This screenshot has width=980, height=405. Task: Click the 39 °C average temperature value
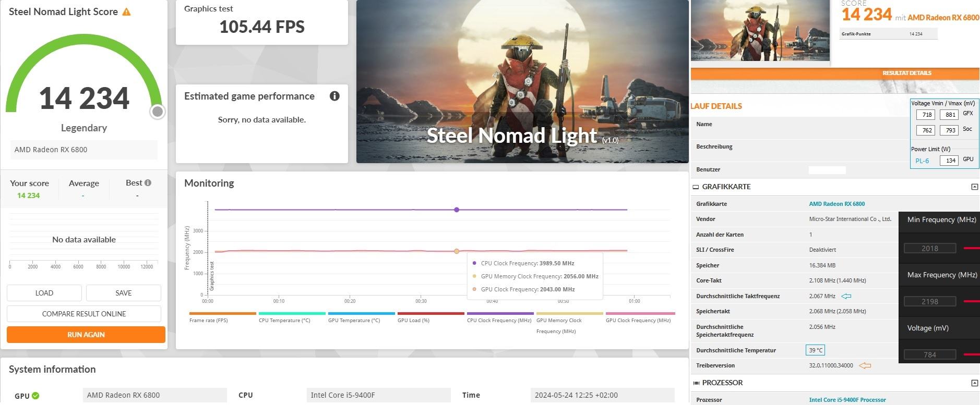[x=816, y=350]
